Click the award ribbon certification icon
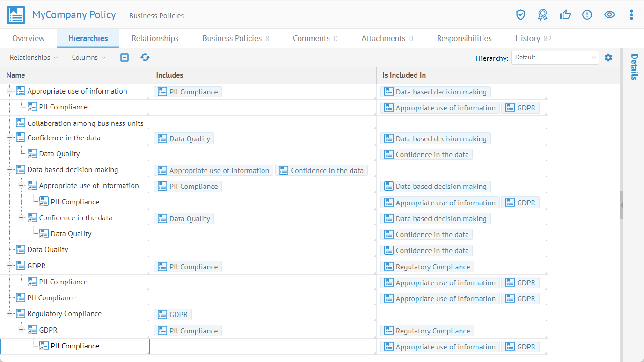 (542, 15)
